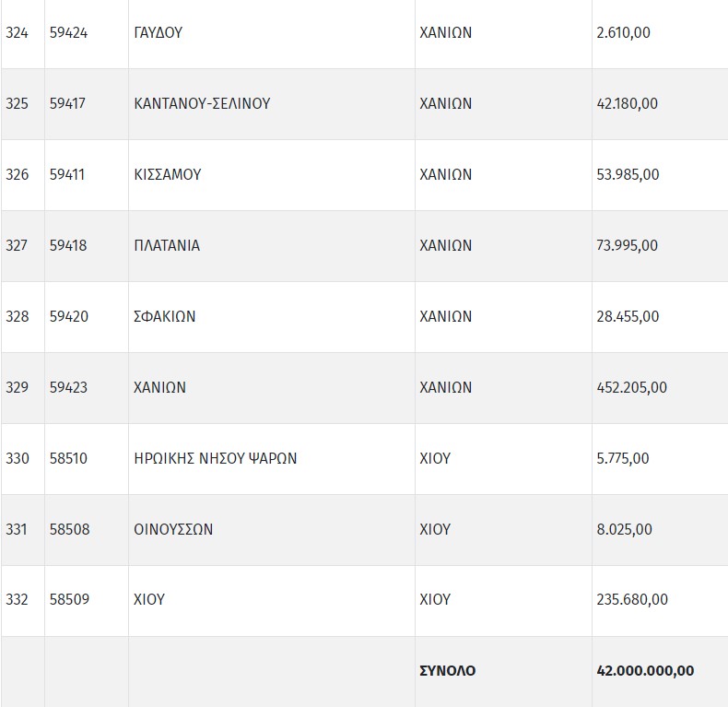
Task: Click the ΓΑΥΔΟΥ municipality cell
Action: coord(158,33)
